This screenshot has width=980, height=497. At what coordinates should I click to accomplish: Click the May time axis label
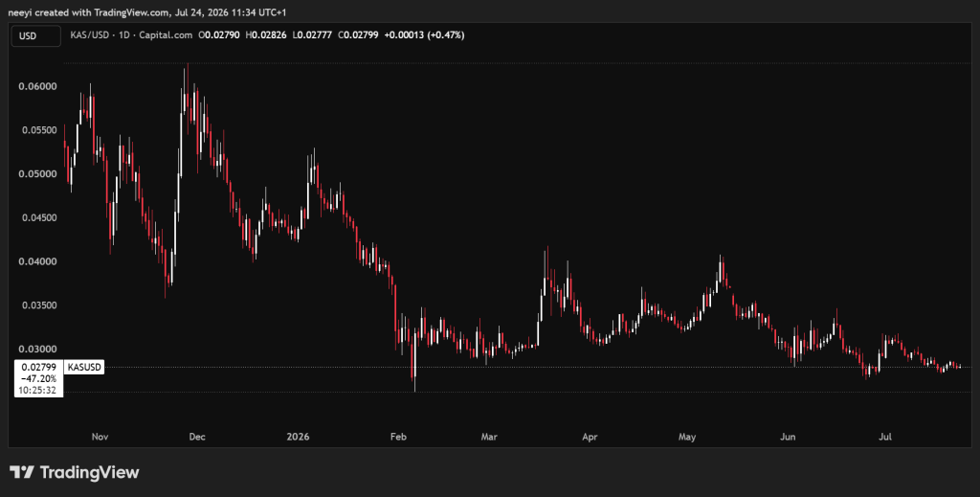[687, 437]
